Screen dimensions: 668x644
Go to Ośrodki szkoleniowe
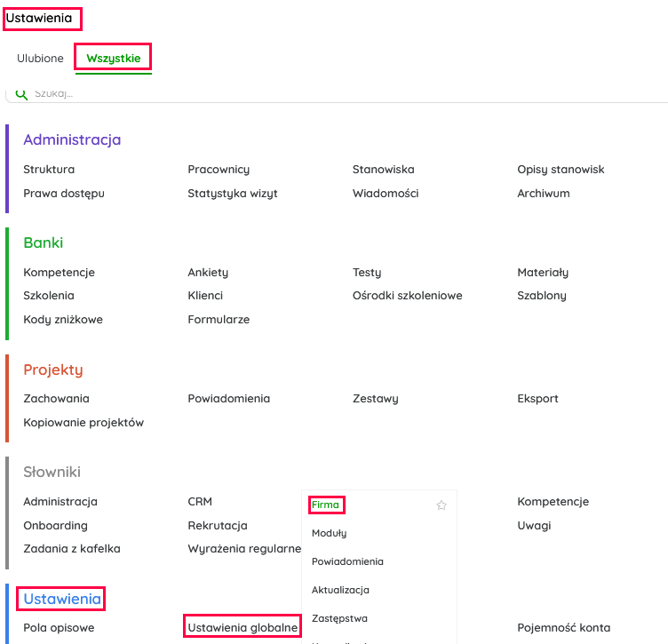pos(407,296)
